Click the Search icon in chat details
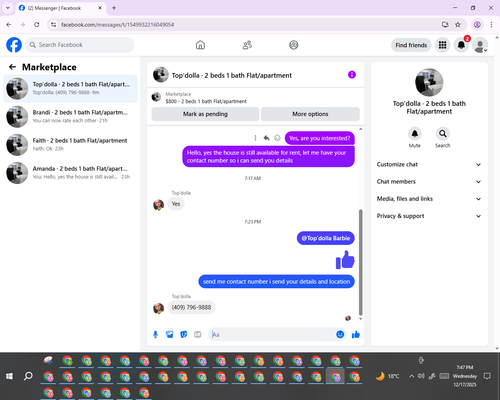This screenshot has height=400, width=500. (x=443, y=134)
